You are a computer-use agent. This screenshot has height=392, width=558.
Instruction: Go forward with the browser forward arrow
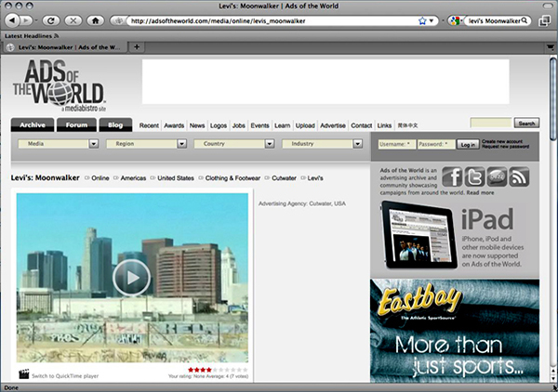pos(26,20)
